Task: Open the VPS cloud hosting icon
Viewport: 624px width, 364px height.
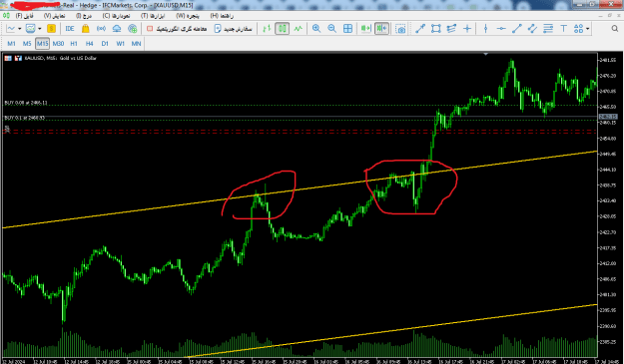Action: click(x=117, y=29)
